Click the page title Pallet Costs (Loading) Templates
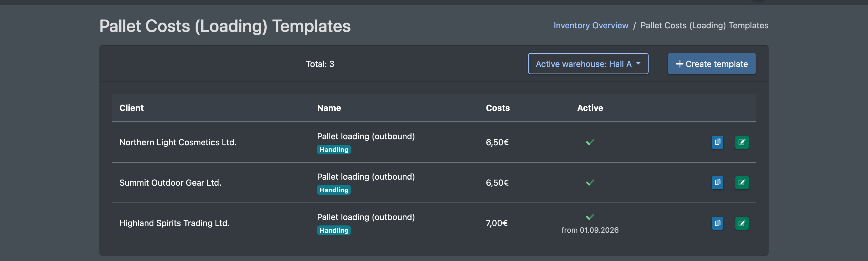868x261 pixels. 225,26
